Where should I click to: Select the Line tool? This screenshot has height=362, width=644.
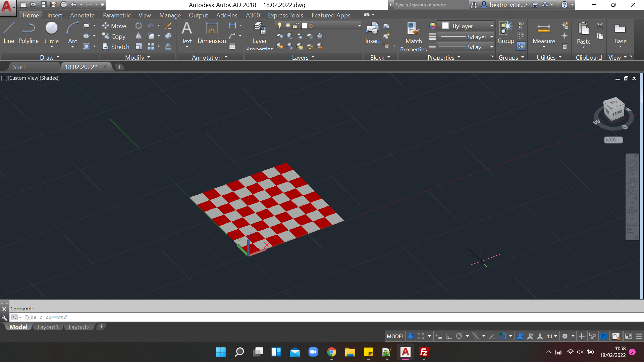point(9,33)
